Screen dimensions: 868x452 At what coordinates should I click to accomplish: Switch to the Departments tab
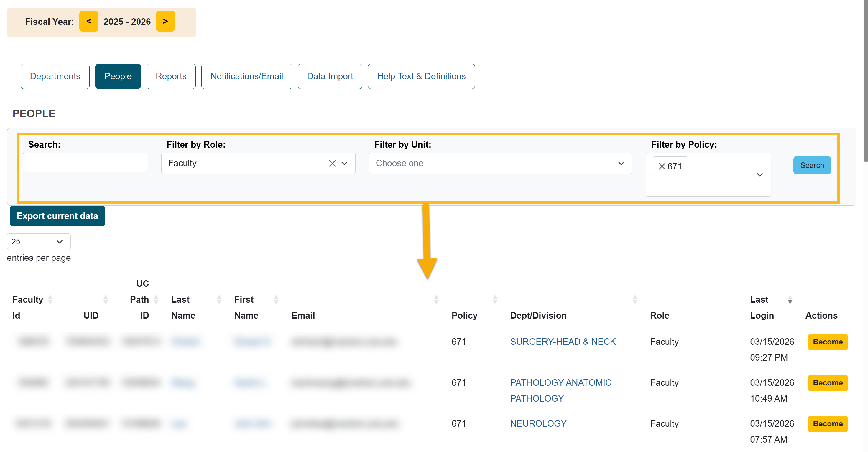[x=55, y=76]
